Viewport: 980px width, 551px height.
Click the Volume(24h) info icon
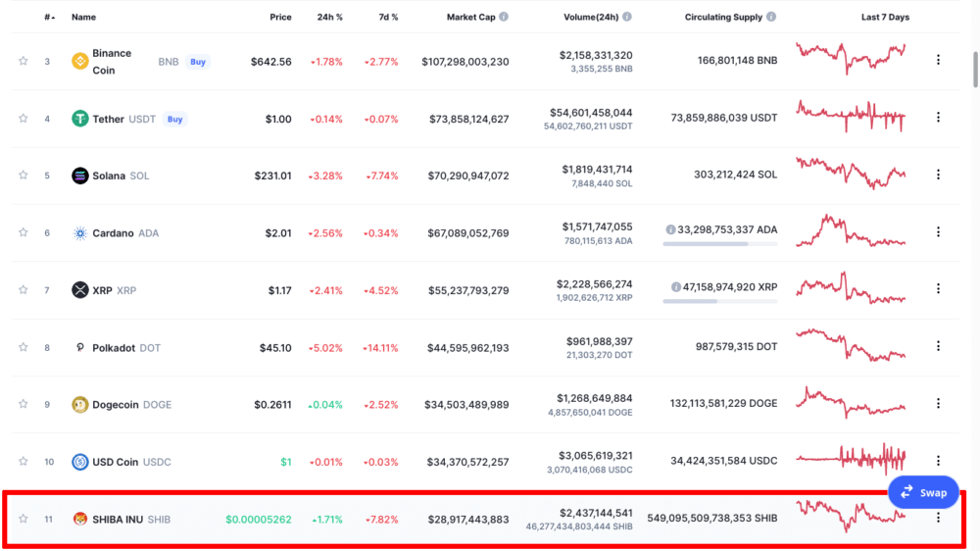click(627, 18)
